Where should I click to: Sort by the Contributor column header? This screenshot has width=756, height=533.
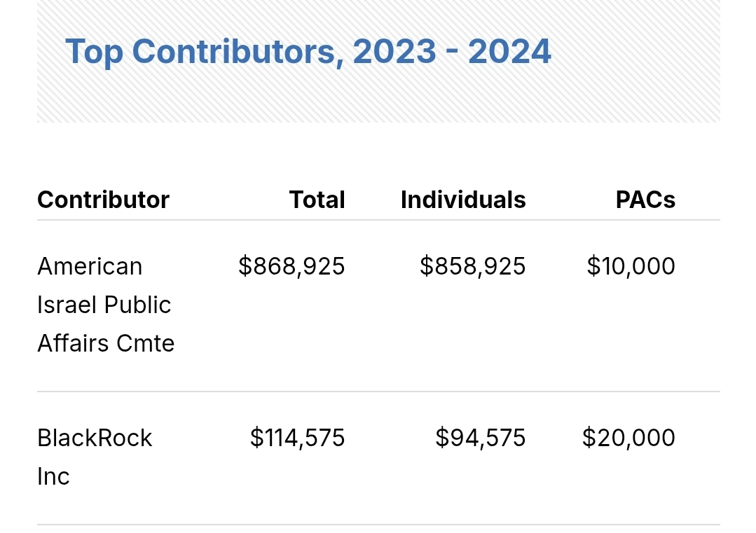click(103, 200)
